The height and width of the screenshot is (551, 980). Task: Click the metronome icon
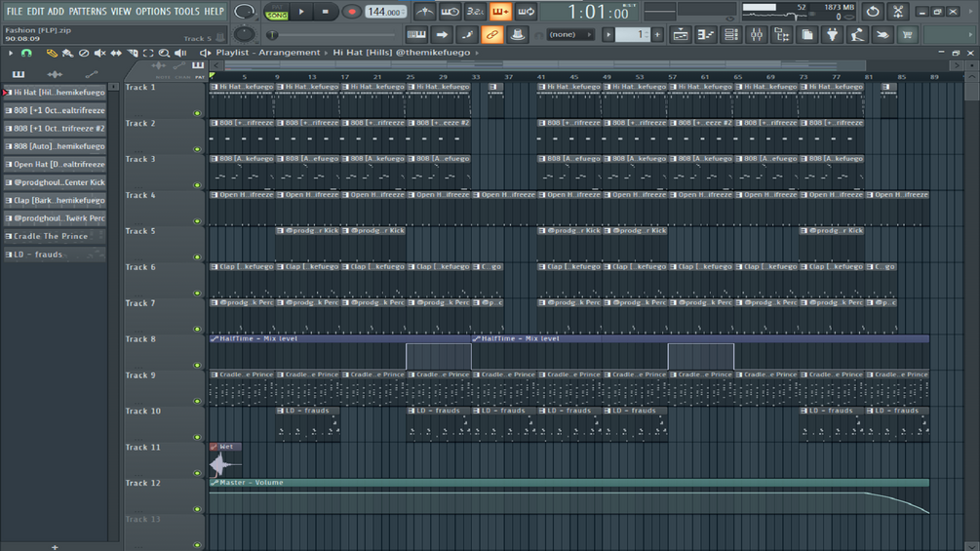[424, 12]
